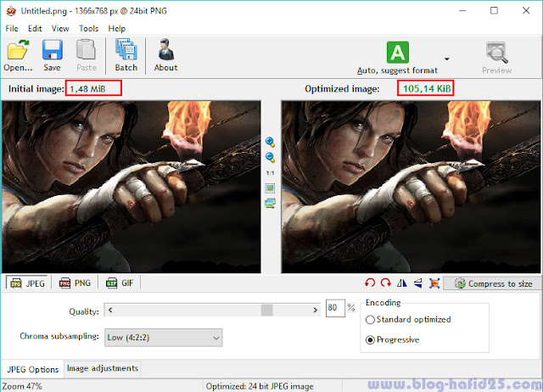
Task: Select Standard optimized encoding
Action: (408, 319)
